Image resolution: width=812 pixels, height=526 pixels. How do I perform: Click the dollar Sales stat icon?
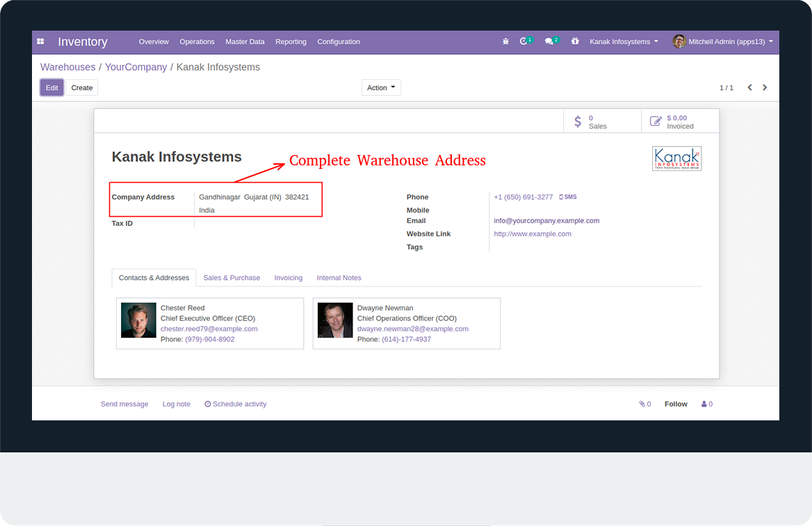pos(578,122)
